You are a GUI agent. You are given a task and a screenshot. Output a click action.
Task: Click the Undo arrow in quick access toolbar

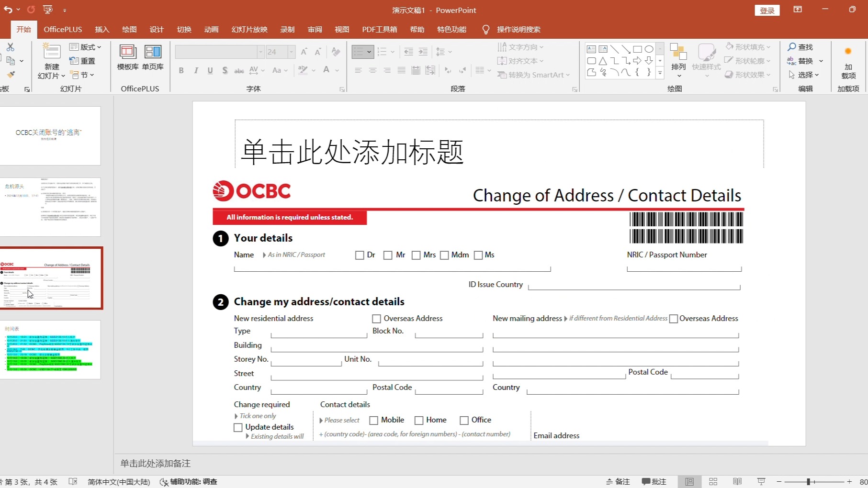point(8,10)
